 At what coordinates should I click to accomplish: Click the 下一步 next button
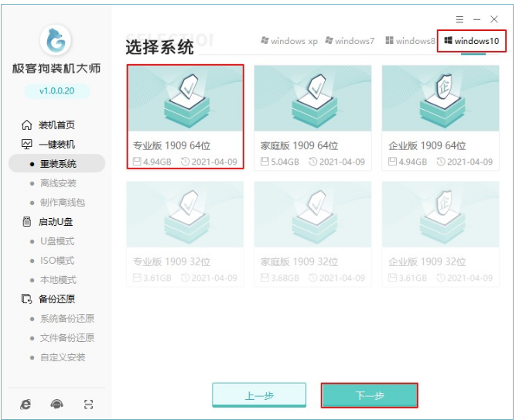pyautogui.click(x=369, y=395)
